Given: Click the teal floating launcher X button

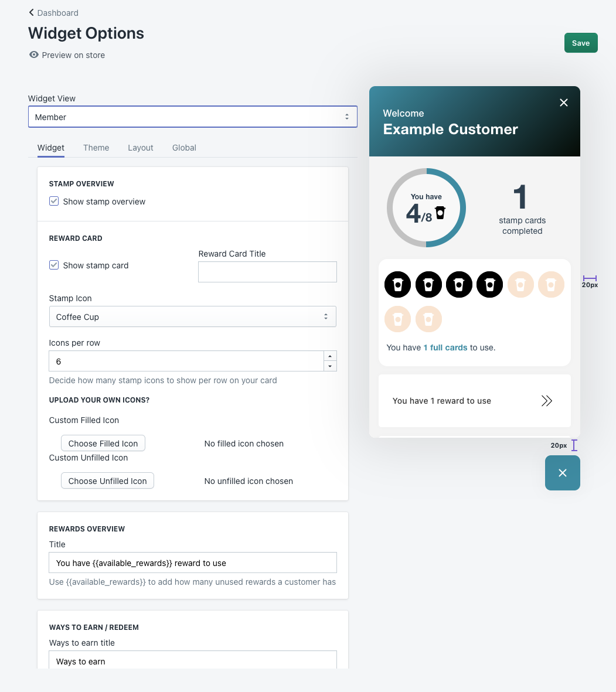Looking at the screenshot, I should point(562,473).
